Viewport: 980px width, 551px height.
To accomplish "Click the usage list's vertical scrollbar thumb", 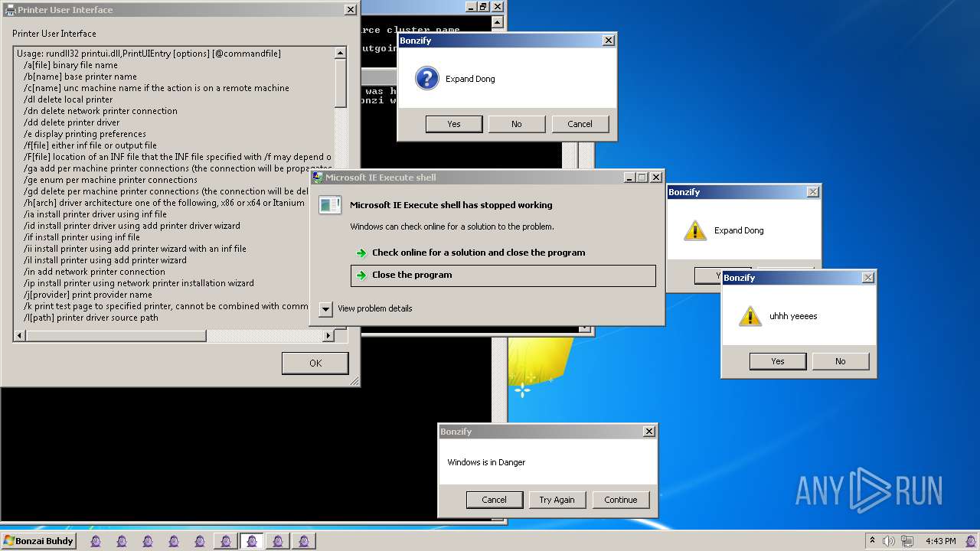I will pos(341,85).
